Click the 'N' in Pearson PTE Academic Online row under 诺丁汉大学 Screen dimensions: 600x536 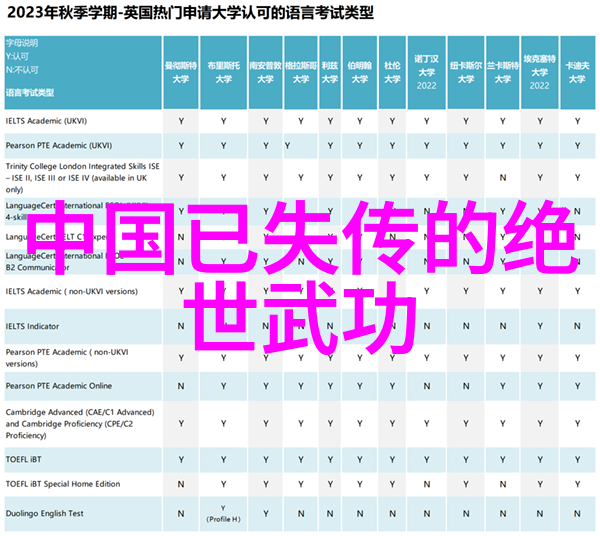click(427, 386)
